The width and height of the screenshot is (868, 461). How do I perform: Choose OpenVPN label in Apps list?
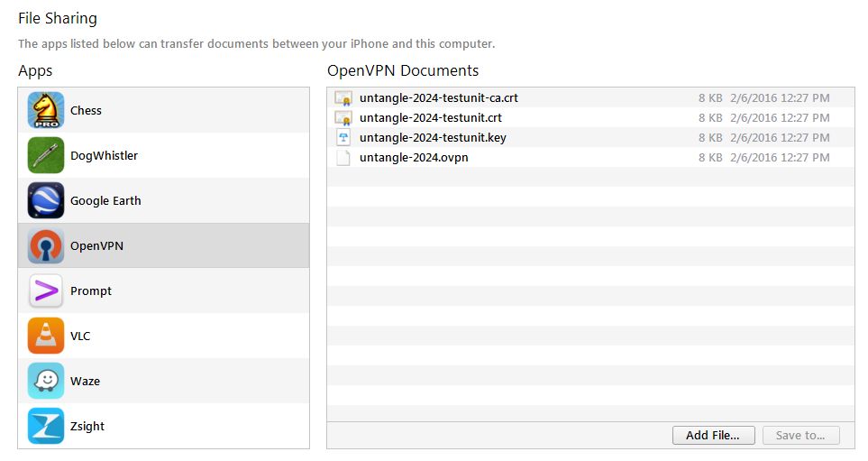click(x=96, y=246)
